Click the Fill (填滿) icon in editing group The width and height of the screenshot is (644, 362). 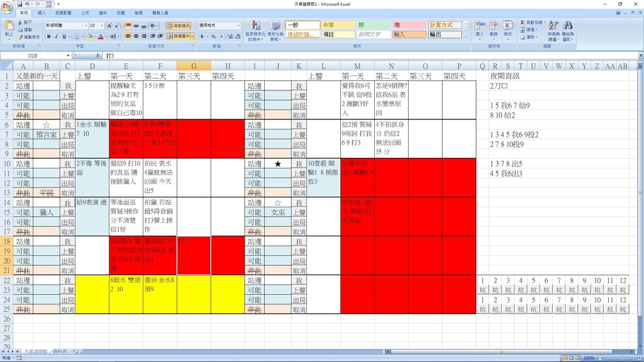point(523,30)
